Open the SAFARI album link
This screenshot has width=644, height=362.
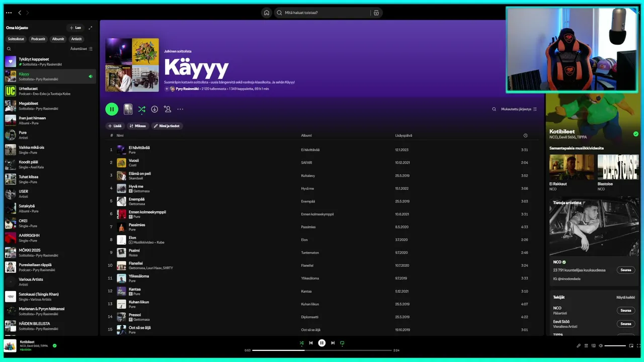306,162
